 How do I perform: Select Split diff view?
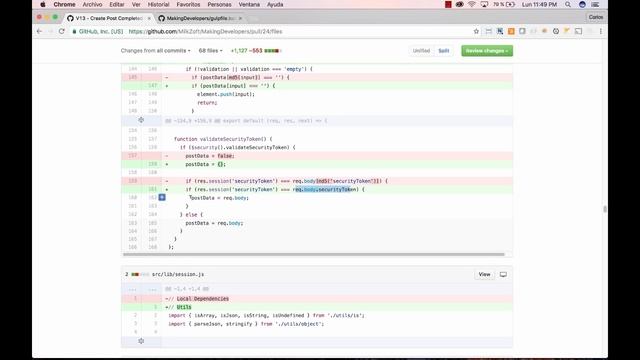tap(444, 51)
